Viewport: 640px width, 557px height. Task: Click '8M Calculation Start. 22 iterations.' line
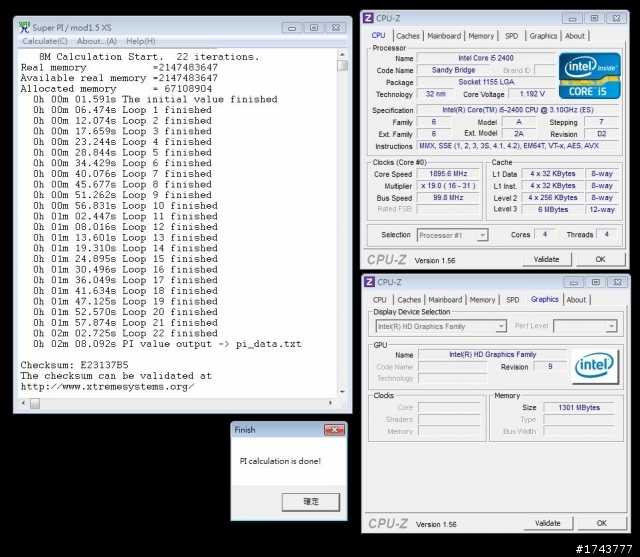pyautogui.click(x=149, y=57)
